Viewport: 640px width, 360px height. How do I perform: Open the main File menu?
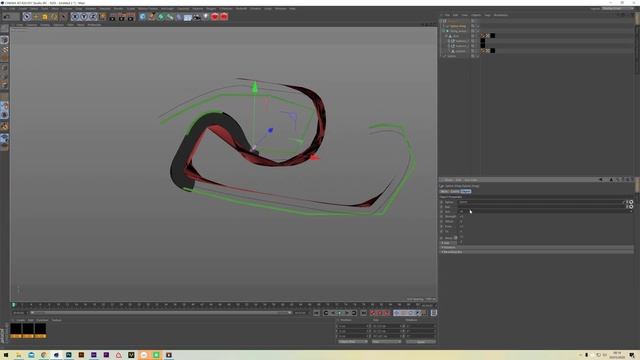coord(4,9)
